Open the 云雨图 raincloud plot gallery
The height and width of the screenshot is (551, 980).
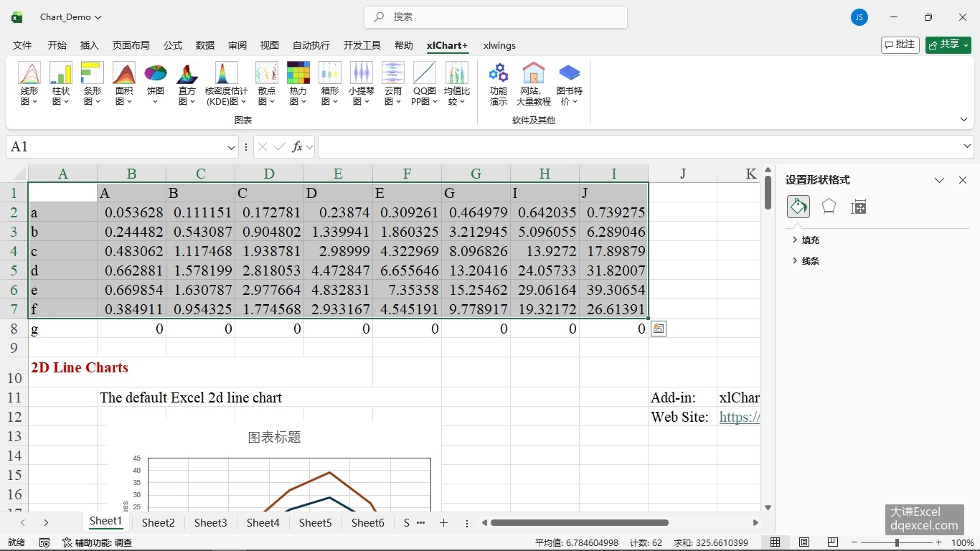pos(393,84)
